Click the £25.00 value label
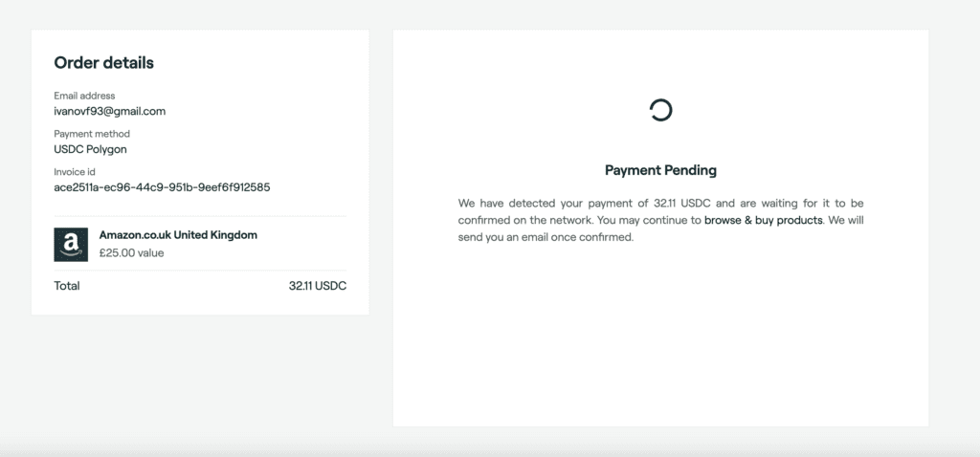Viewport: 980px width, 457px height. click(x=131, y=253)
